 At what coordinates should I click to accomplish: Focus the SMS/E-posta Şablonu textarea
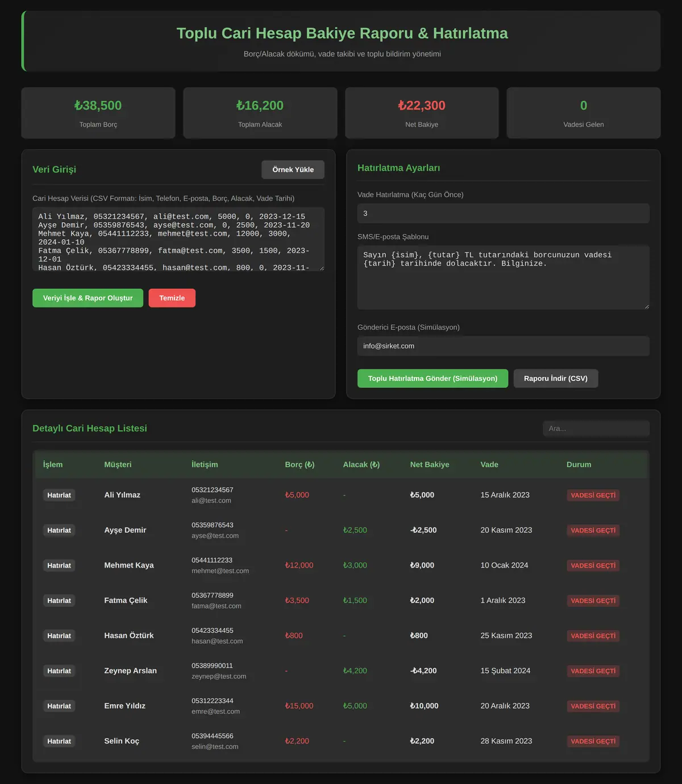pos(504,277)
